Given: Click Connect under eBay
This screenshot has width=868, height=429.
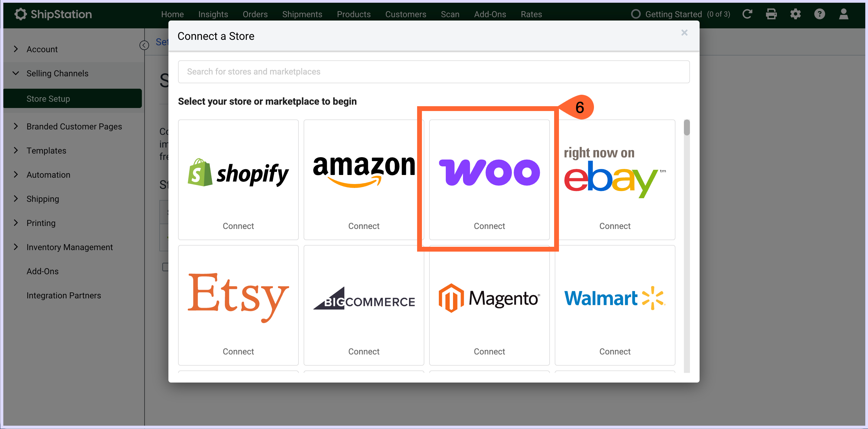Looking at the screenshot, I should click(614, 226).
